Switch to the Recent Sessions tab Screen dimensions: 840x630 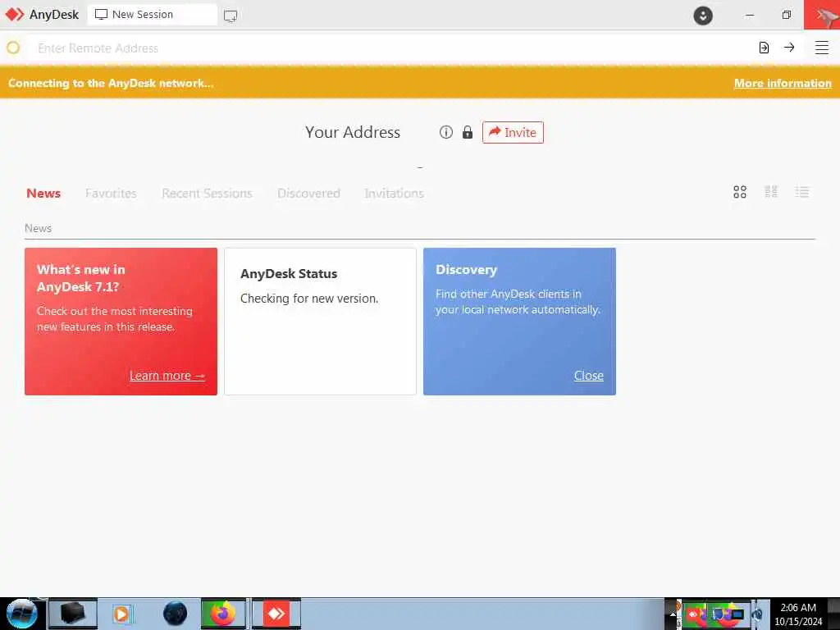(x=207, y=193)
